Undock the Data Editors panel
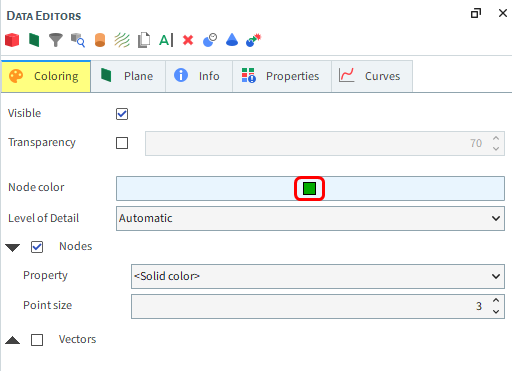Viewport: 512px width, 371px height. click(476, 13)
